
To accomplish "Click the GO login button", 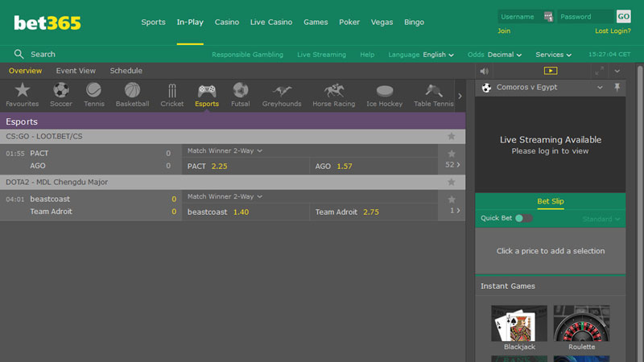I will click(623, 17).
